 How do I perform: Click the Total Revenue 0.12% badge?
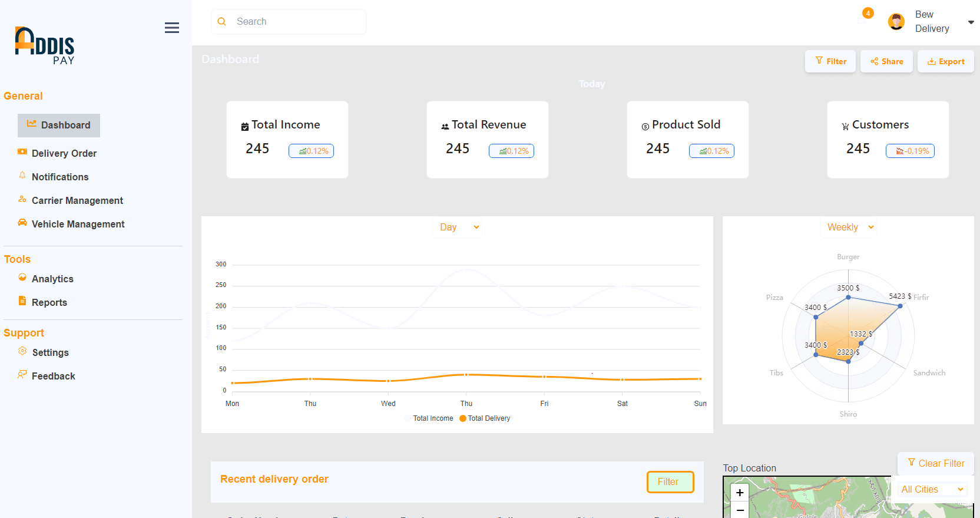[511, 151]
